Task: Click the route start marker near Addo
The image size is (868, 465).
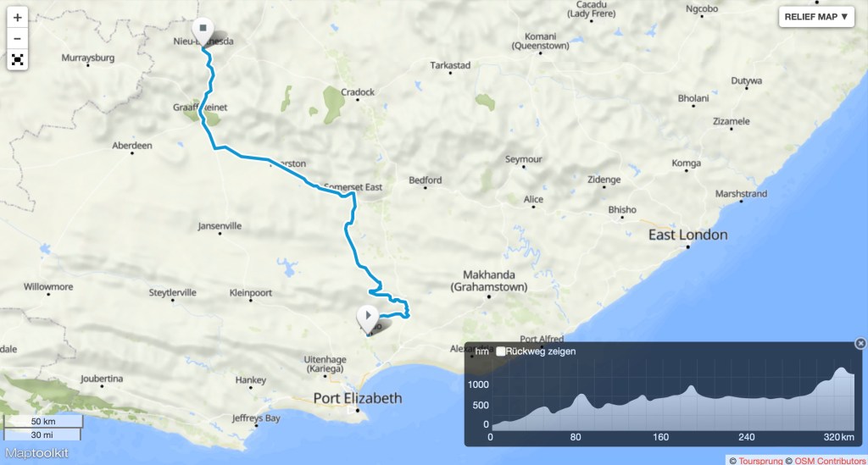Action: [368, 319]
